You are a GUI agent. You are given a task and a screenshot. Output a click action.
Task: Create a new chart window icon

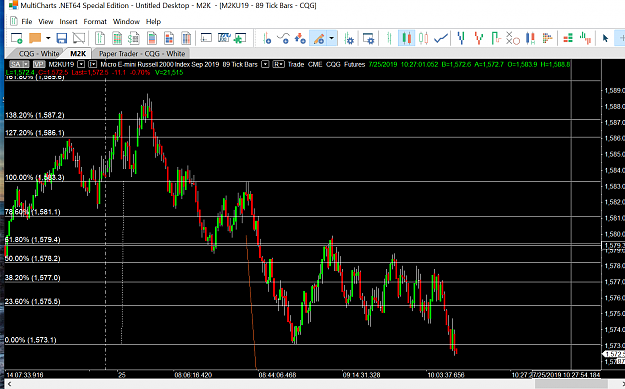click(100, 38)
